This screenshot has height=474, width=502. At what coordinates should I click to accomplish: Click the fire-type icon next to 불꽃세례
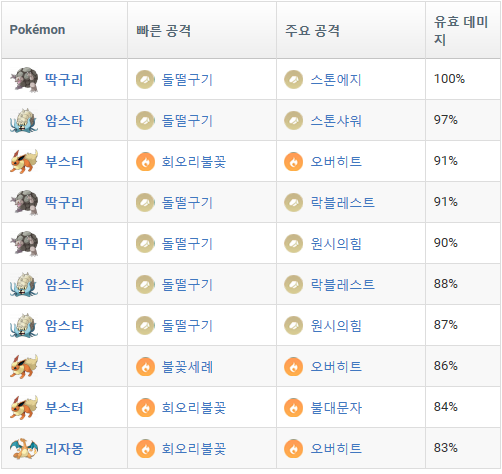pos(145,367)
